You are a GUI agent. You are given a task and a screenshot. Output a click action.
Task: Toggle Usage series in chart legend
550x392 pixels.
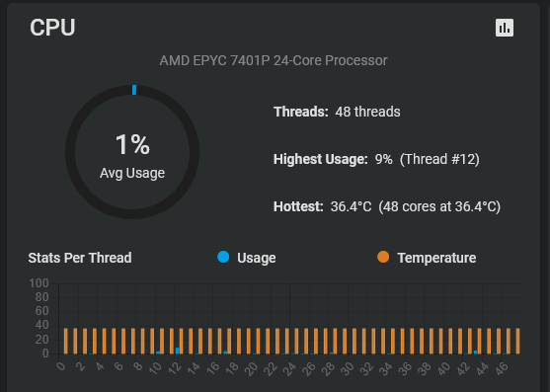coord(247,258)
